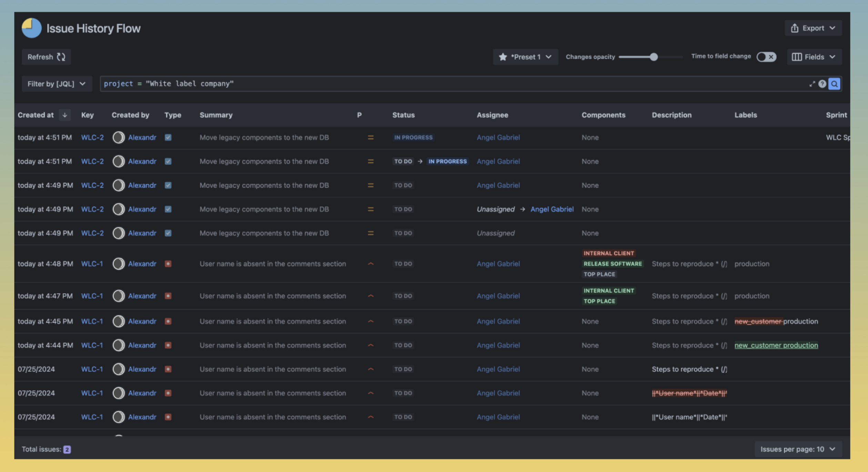This screenshot has height=472, width=868.
Task: Click the Status column header
Action: pos(403,115)
